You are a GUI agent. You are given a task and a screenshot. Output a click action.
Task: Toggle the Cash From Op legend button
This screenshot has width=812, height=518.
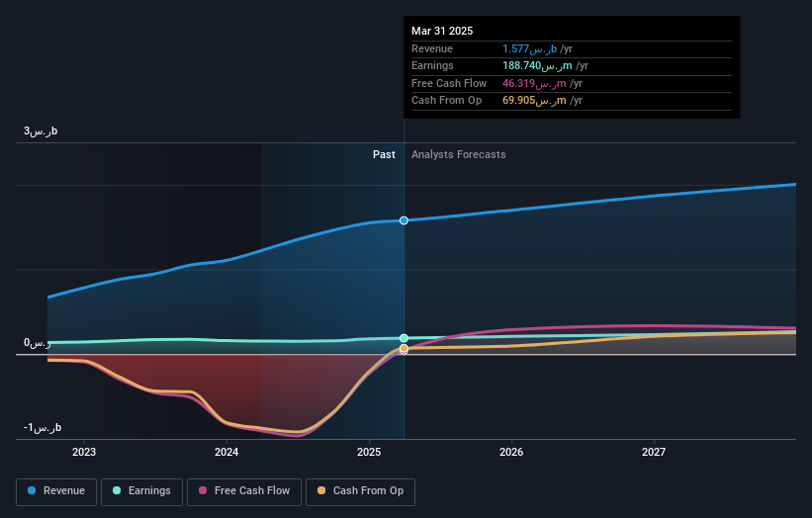[360, 491]
